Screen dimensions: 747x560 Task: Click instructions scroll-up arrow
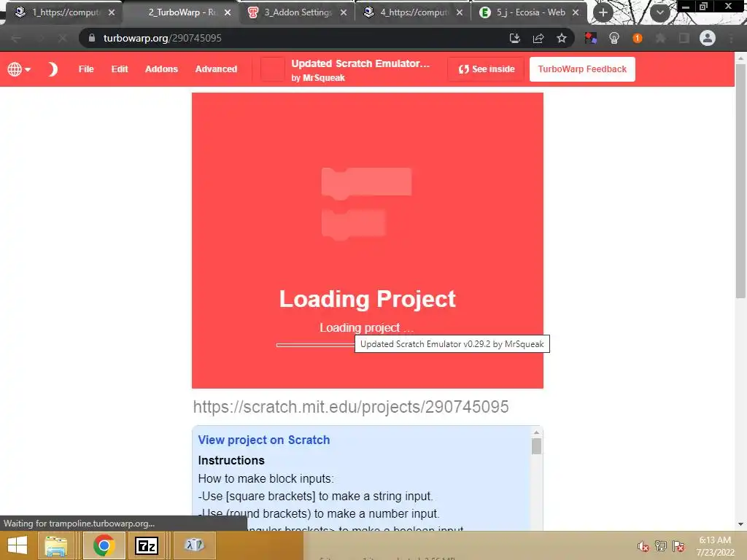536,432
